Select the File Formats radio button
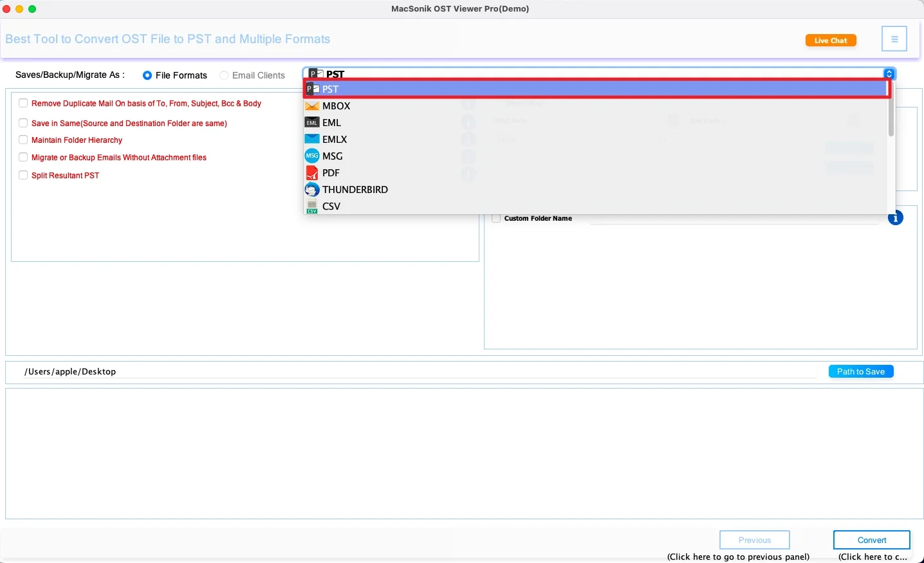Viewport: 924px width, 563px height. click(147, 75)
